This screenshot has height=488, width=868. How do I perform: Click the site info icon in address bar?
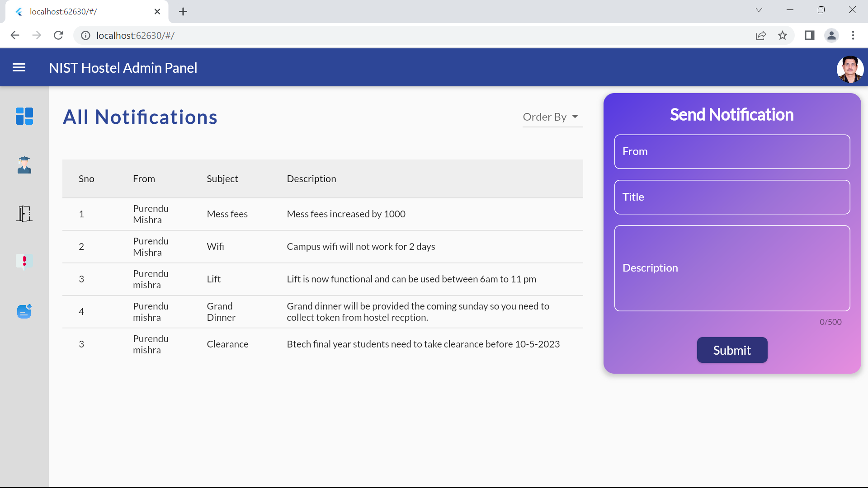85,35
